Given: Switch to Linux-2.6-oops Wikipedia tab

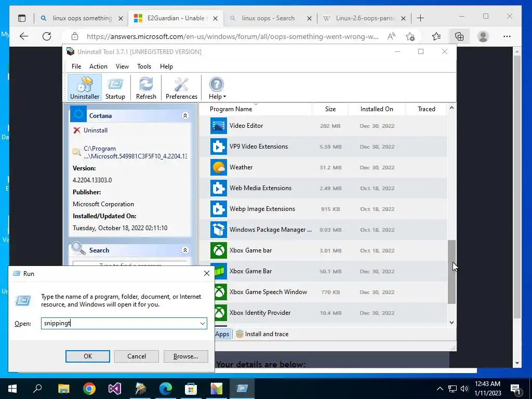Looking at the screenshot, I should click(364, 18).
